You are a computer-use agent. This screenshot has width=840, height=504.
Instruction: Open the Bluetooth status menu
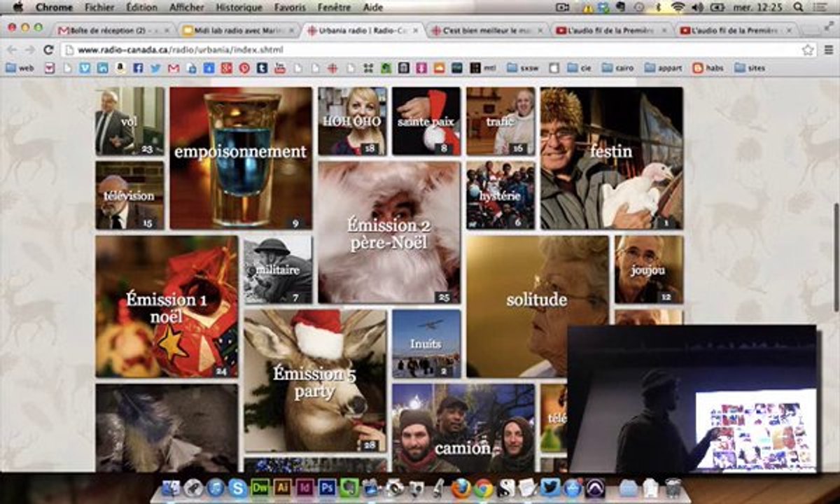click(x=658, y=7)
